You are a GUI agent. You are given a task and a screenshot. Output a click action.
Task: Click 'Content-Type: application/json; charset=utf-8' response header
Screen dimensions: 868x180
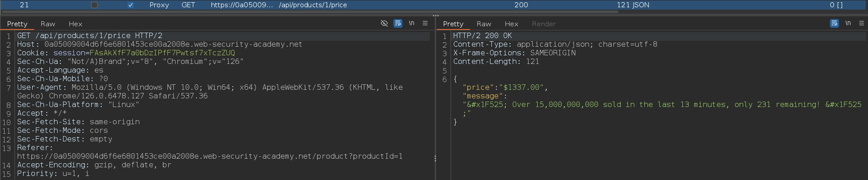(x=555, y=44)
